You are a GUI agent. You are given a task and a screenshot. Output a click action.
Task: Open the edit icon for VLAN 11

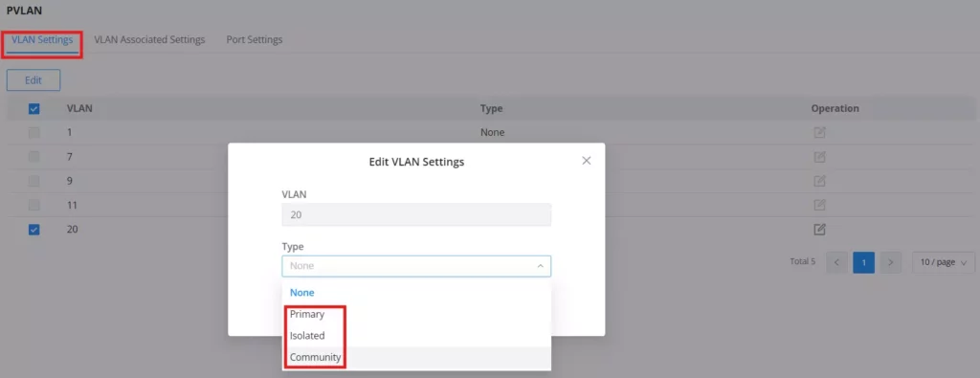819,205
